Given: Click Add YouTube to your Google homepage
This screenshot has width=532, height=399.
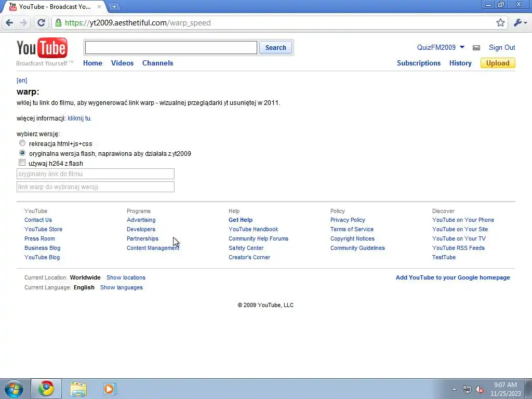Looking at the screenshot, I should [x=453, y=277].
